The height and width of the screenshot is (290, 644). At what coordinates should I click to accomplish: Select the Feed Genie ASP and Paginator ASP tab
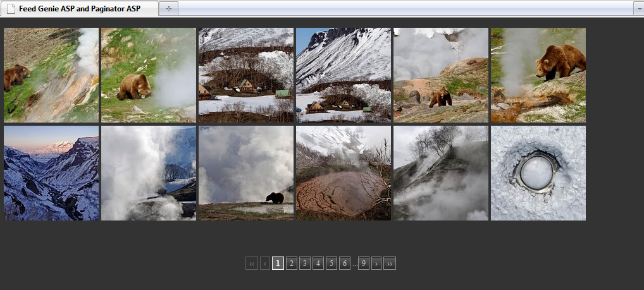79,9
